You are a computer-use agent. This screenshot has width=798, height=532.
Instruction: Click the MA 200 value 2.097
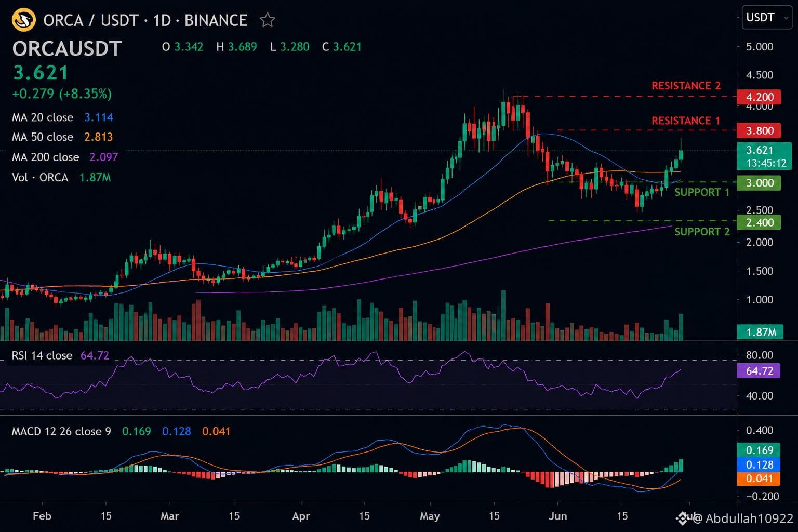click(104, 157)
